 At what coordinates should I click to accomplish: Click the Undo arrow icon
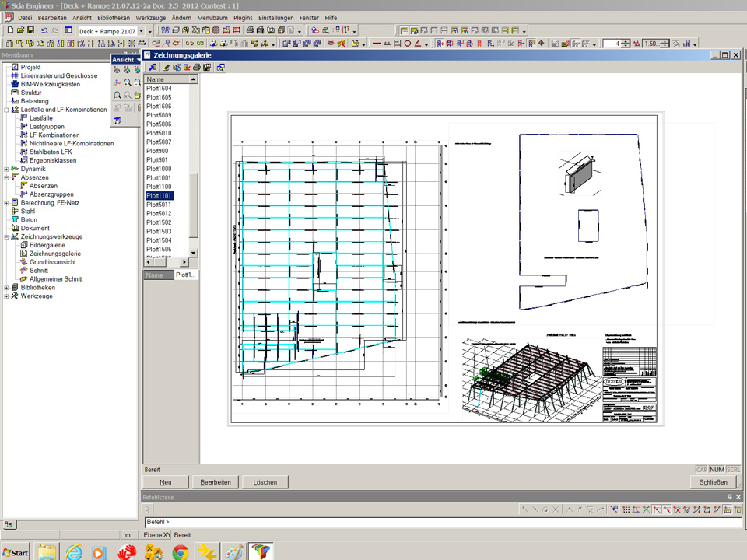click(44, 30)
